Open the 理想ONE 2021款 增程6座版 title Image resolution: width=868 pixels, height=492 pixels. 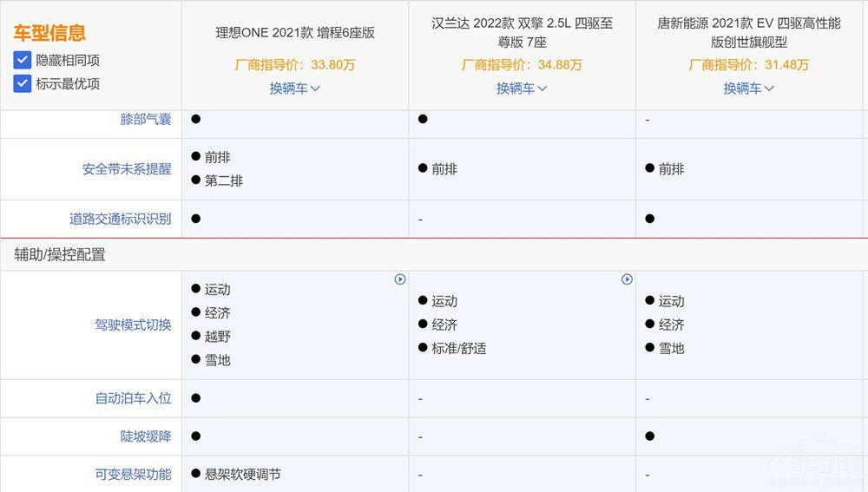pyautogui.click(x=295, y=34)
